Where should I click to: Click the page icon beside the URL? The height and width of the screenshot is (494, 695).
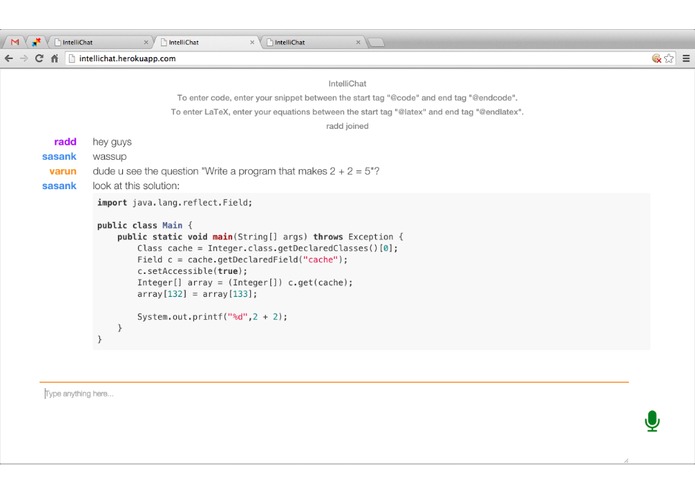pos(72,58)
